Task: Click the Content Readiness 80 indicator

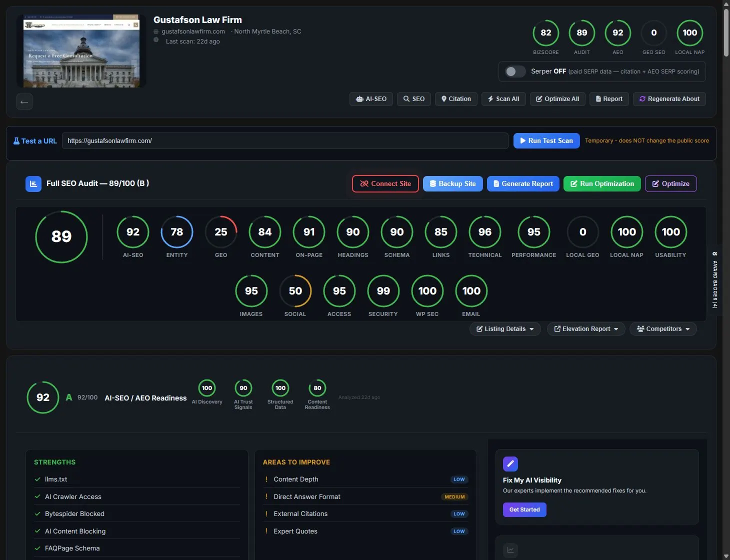Action: click(x=317, y=388)
